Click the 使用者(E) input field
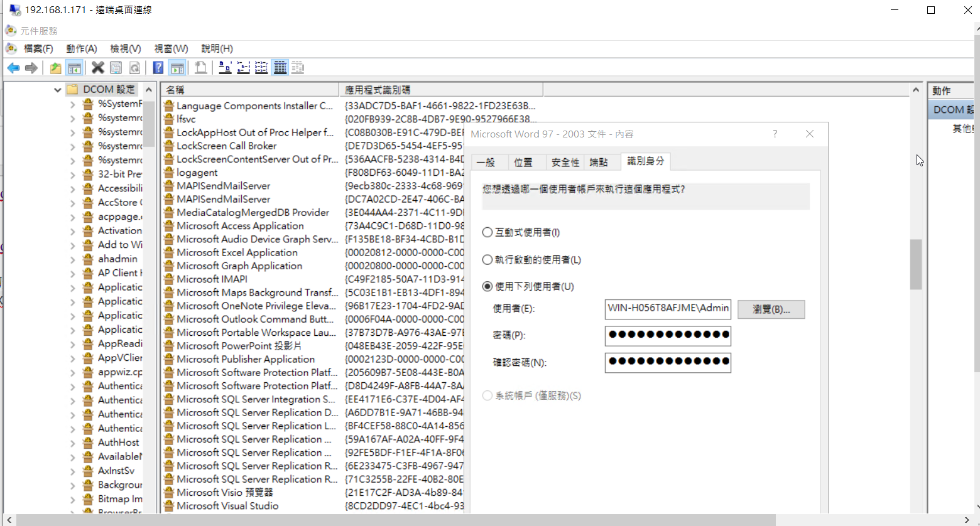The width and height of the screenshot is (980, 526). point(668,308)
